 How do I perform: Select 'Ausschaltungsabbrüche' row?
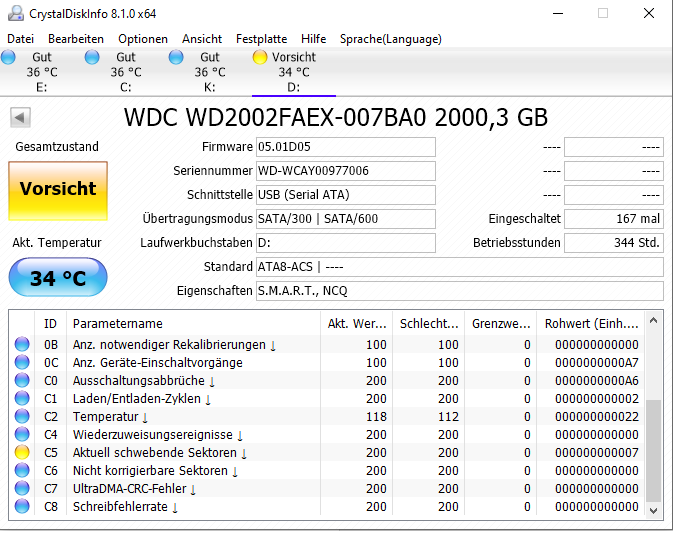327,380
